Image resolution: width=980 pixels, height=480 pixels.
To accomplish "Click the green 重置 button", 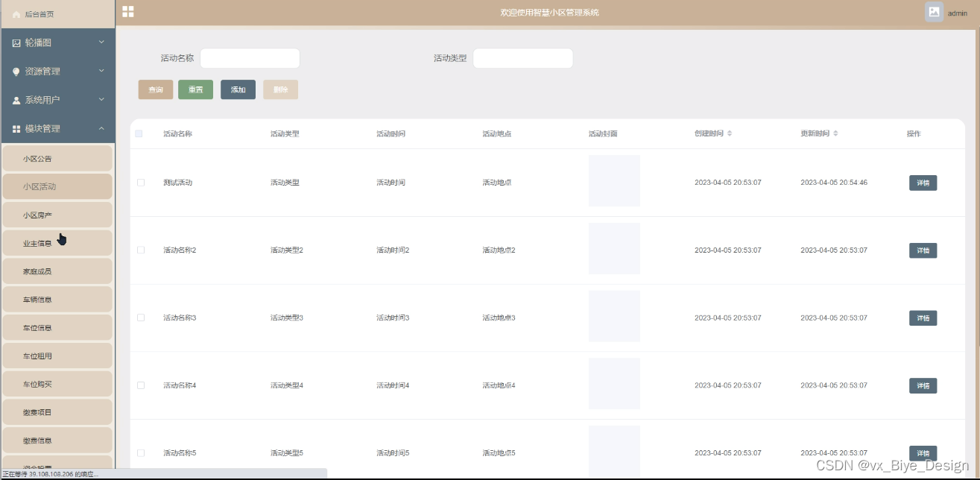I will 195,89.
